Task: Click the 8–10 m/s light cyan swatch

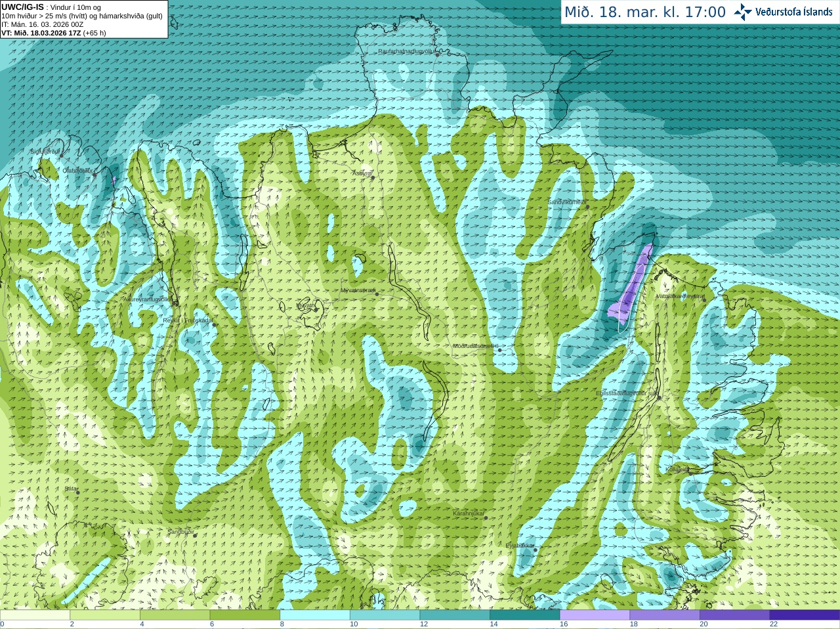Action: [315, 615]
